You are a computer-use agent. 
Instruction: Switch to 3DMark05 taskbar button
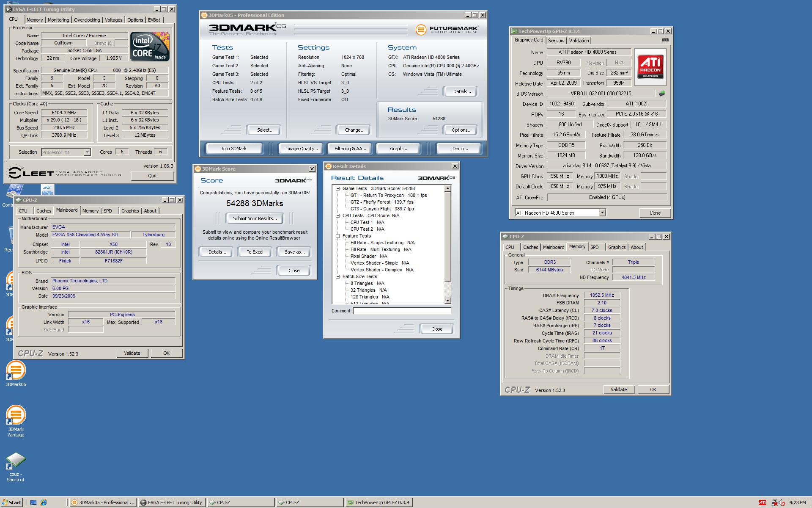pos(103,502)
